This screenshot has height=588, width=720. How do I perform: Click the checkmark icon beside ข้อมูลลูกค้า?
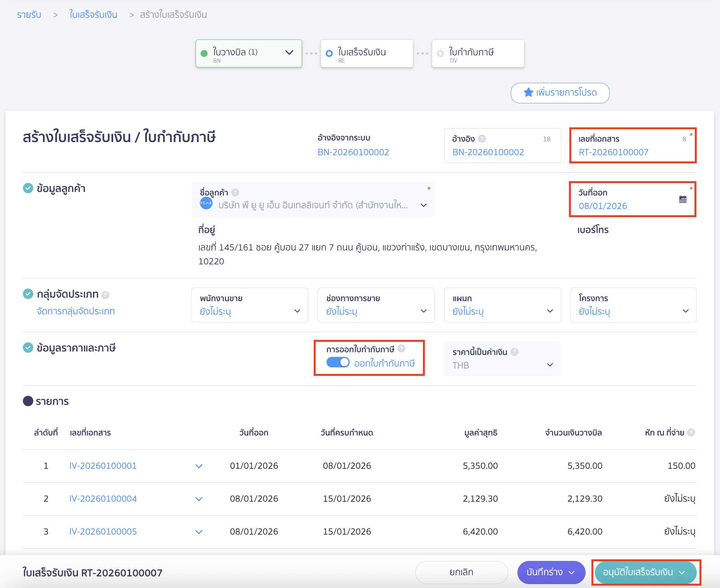(28, 188)
